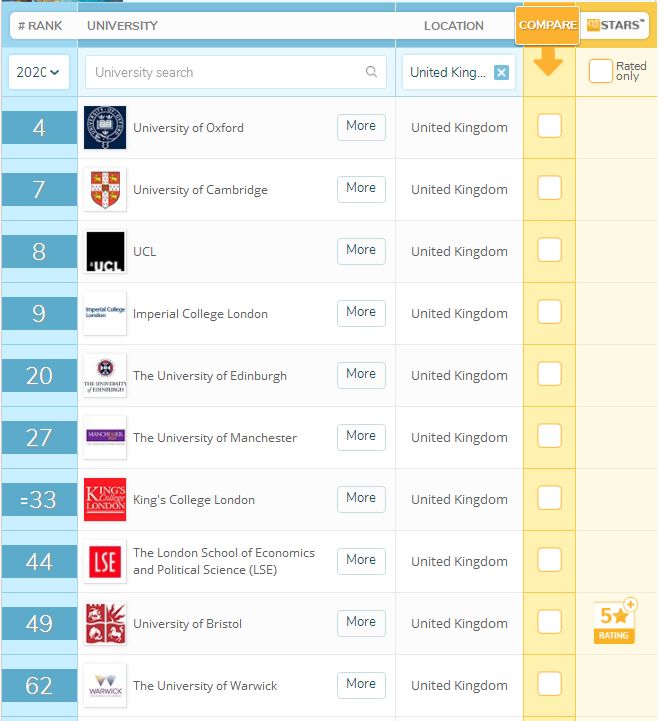
Task: Tick compare checkbox for University of Cambridge
Action: pos(549,188)
